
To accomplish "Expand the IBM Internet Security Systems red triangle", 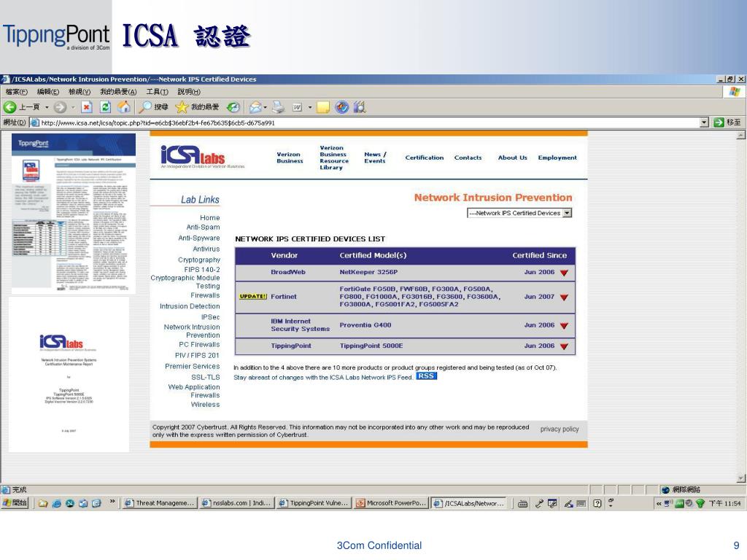I will point(564,326).
